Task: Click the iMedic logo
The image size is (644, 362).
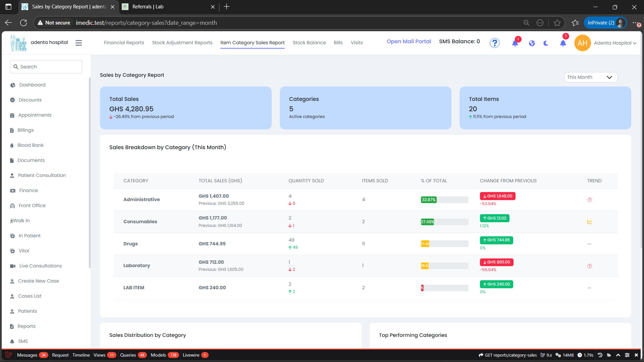Action: (18, 43)
